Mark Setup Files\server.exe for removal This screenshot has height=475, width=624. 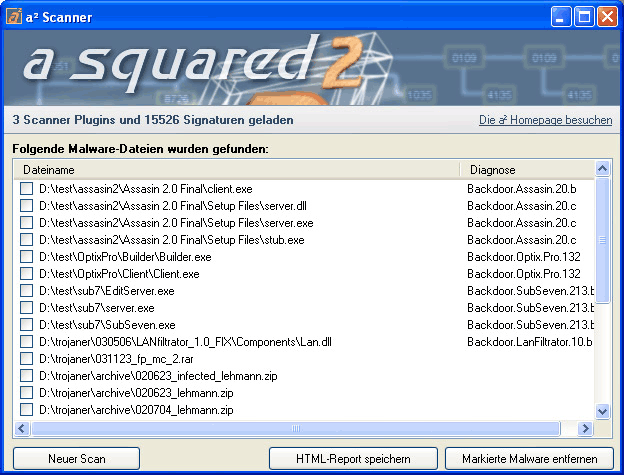(26, 223)
